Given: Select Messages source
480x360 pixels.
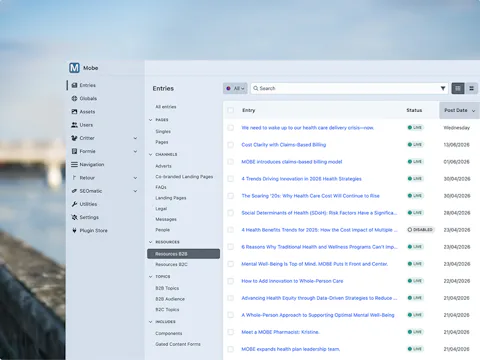Looking at the screenshot, I should coord(166,219).
